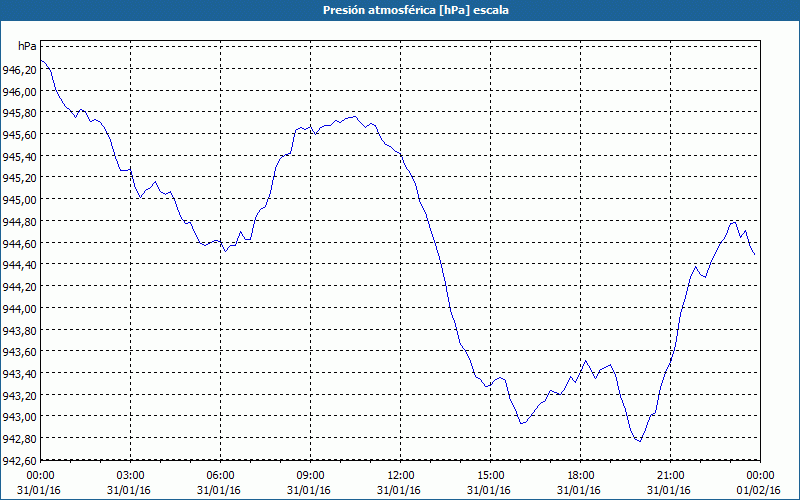
Task: Click the 942,80 y-axis value
Action: pyautogui.click(x=19, y=438)
